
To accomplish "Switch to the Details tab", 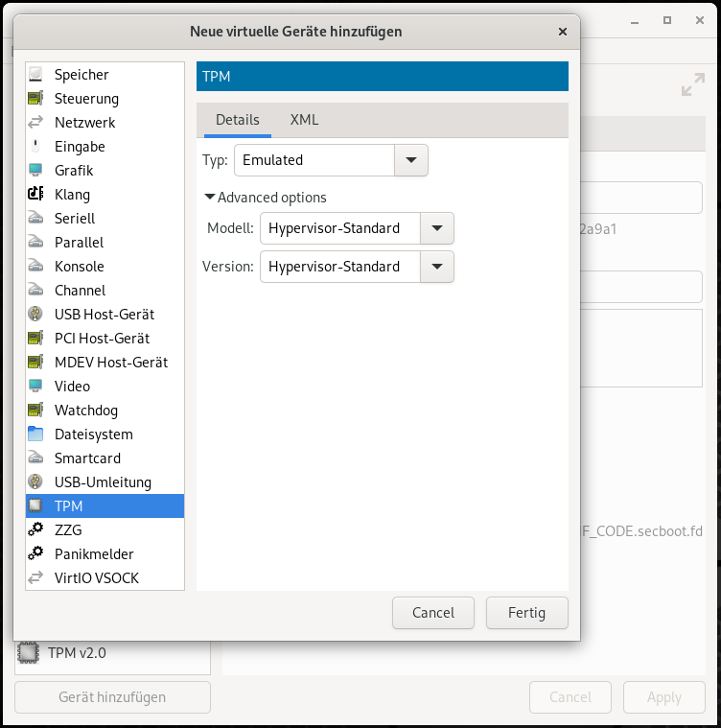I will (x=238, y=120).
